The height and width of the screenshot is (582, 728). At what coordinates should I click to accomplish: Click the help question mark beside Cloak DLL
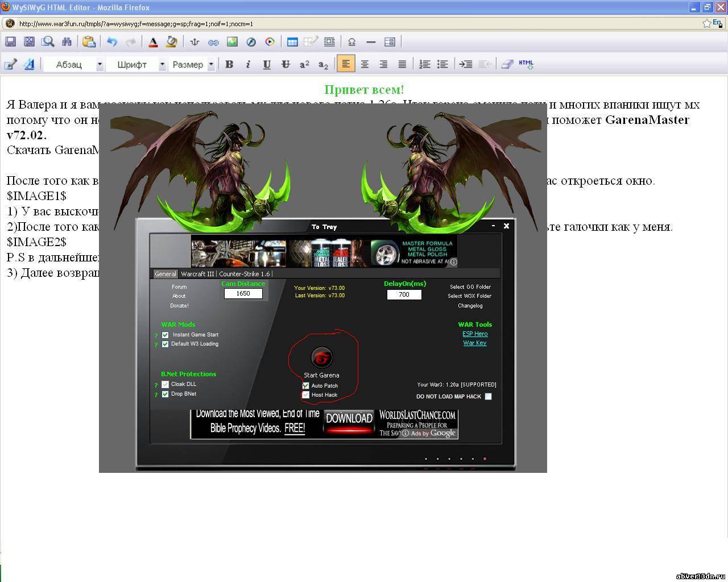[156, 385]
